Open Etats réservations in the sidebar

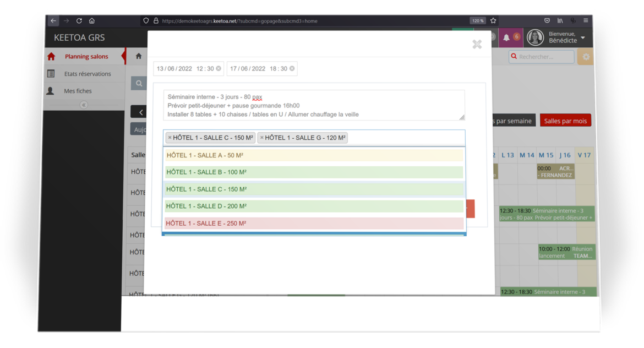pyautogui.click(x=87, y=74)
